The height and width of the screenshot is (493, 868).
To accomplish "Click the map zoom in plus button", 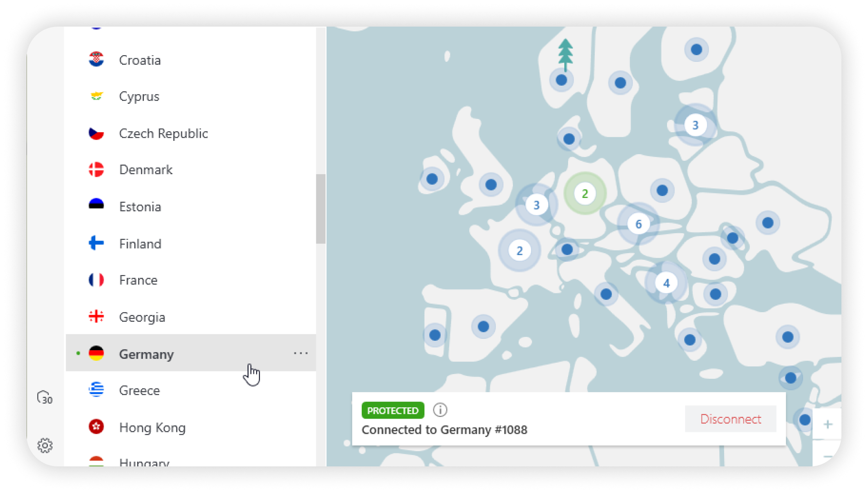I will point(827,425).
